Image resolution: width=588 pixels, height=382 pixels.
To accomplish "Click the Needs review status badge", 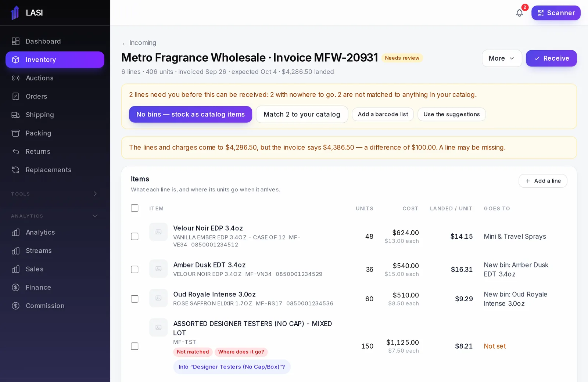I will click(402, 58).
